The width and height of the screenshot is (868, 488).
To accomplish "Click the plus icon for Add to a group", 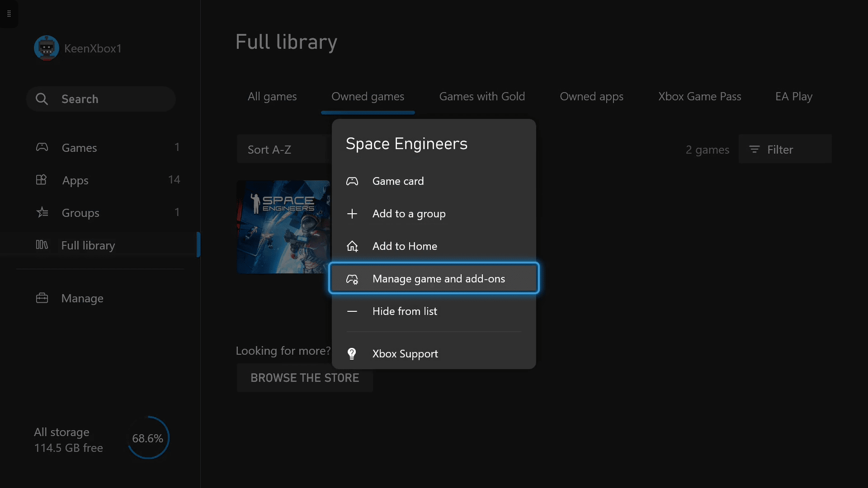I will pos(352,214).
